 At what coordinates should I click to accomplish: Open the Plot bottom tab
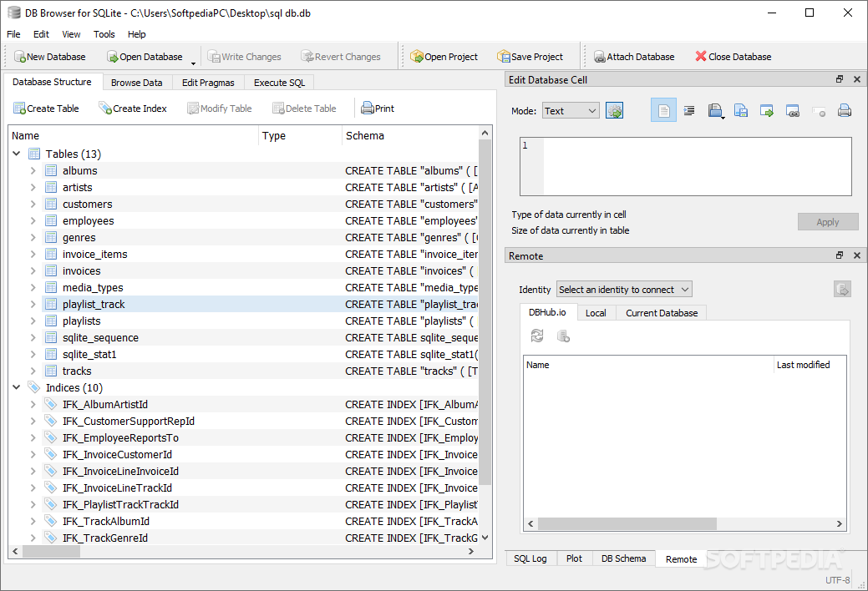pos(574,558)
